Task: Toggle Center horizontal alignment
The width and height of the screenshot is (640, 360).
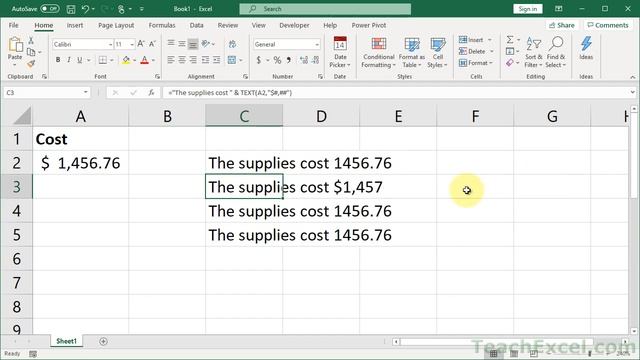Action: [182, 60]
